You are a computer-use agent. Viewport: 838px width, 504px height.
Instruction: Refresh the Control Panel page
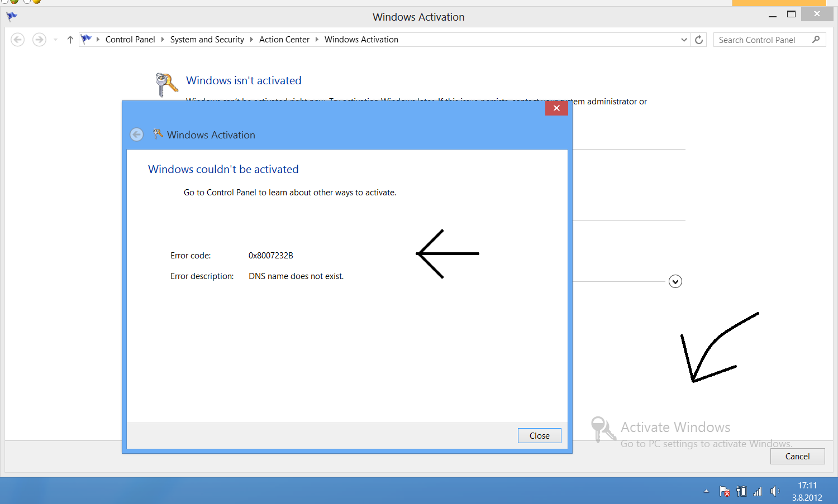pyautogui.click(x=699, y=40)
